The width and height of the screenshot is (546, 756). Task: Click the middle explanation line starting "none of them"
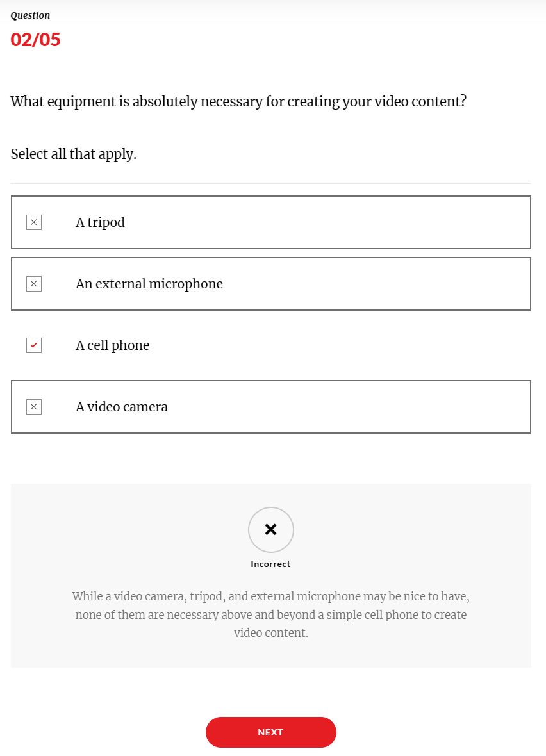click(x=271, y=615)
